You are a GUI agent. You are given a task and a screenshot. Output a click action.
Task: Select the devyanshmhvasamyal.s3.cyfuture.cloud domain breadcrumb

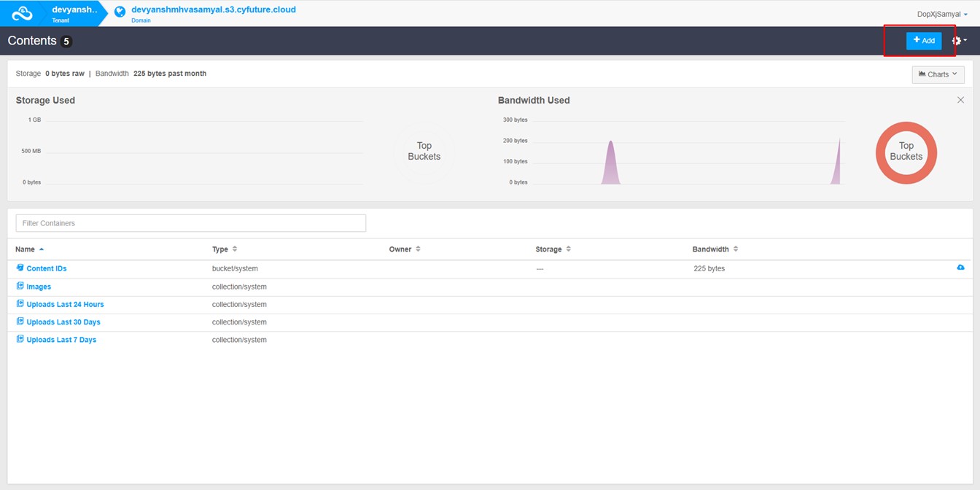point(213,10)
